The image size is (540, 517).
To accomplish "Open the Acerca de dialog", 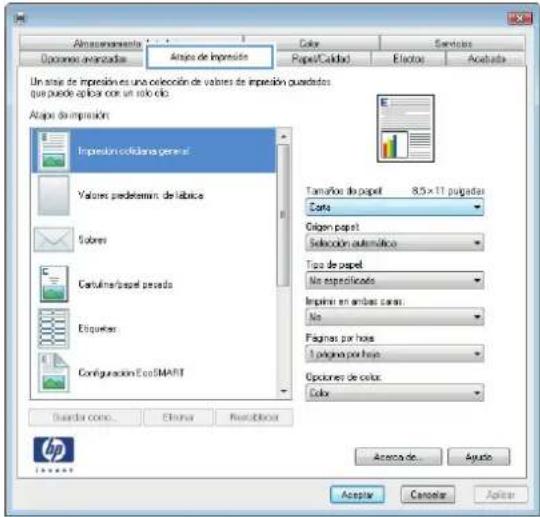I will (398, 457).
